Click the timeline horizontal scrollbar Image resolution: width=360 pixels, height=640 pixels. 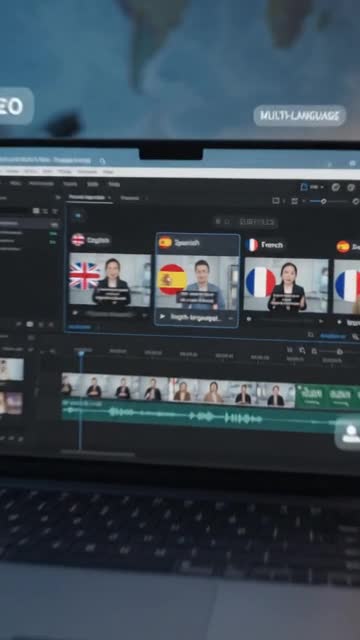[98, 453]
